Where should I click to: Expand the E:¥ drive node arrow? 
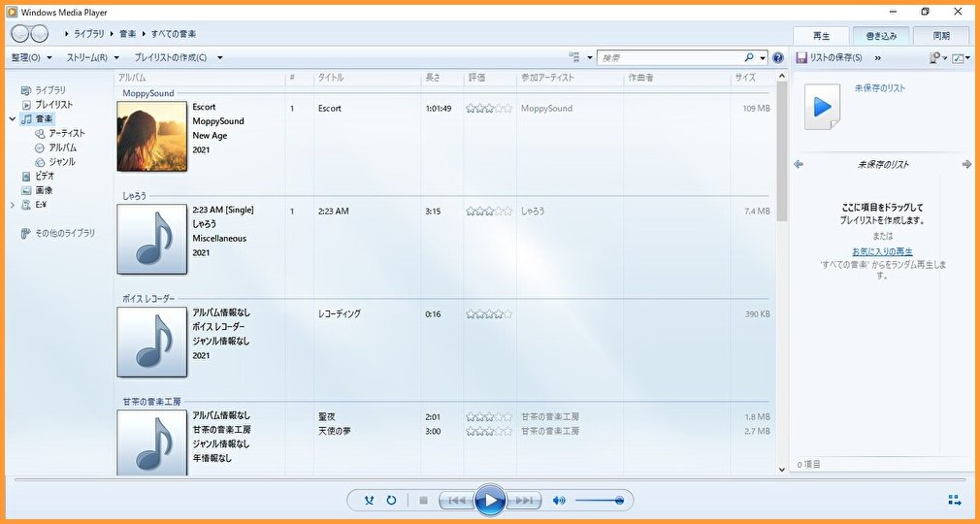(13, 205)
